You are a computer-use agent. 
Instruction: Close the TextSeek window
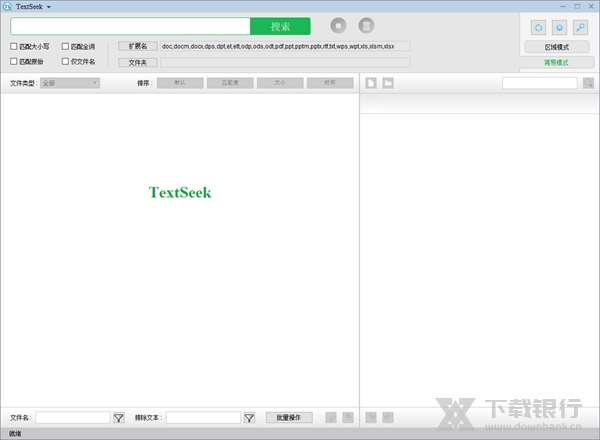click(591, 7)
